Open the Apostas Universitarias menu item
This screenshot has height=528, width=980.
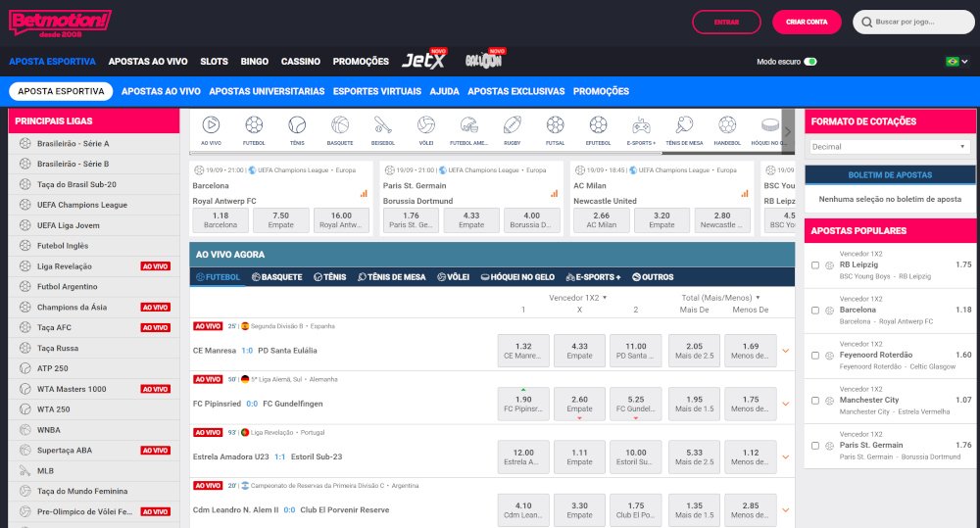tap(267, 91)
